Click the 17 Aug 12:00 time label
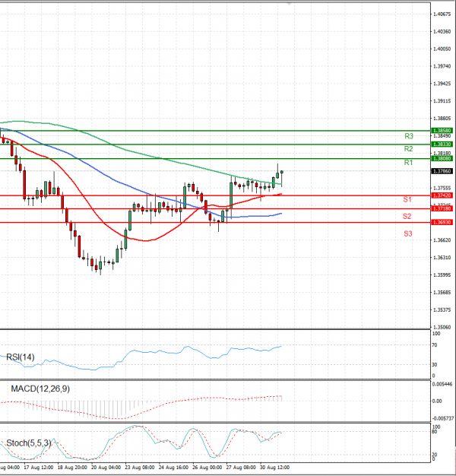This screenshot has width=456, height=476. click(x=39, y=467)
